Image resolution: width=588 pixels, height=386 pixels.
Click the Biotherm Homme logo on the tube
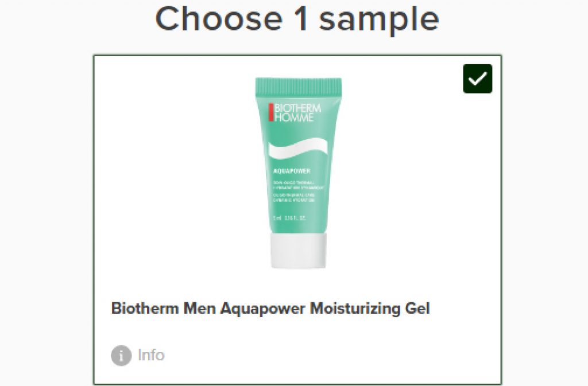point(295,112)
